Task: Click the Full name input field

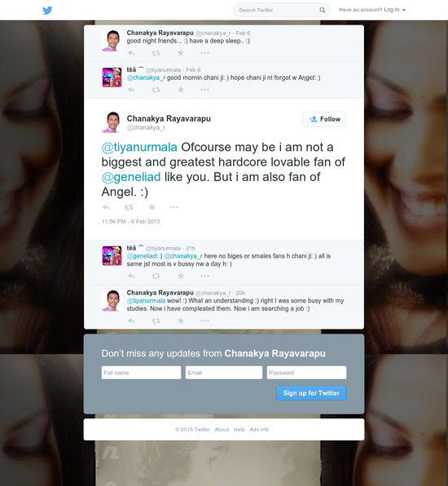Action: (x=141, y=373)
